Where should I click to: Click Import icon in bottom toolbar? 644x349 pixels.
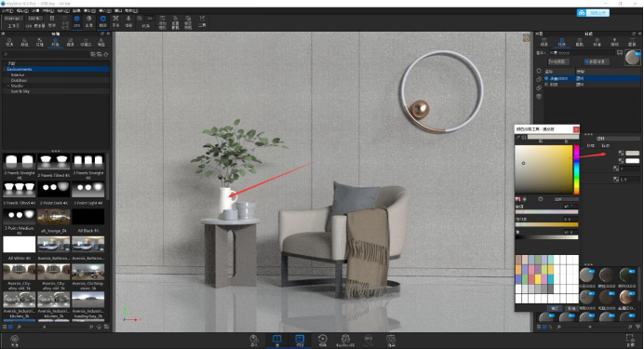[x=254, y=340]
